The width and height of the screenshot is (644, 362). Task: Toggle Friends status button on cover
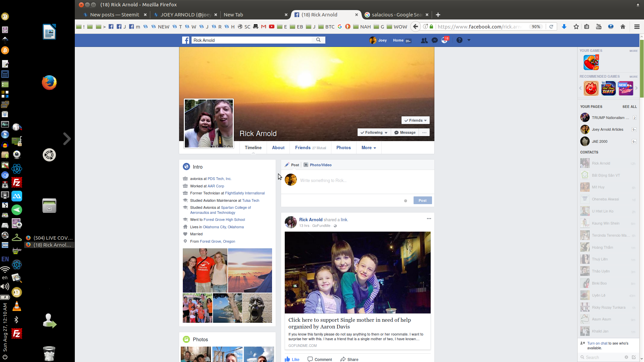pos(415,120)
